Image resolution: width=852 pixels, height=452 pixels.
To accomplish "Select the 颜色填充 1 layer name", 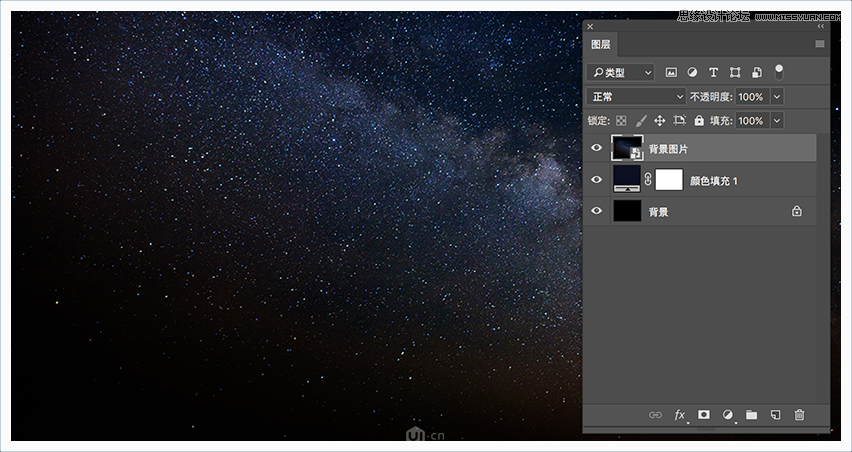I will (x=714, y=181).
